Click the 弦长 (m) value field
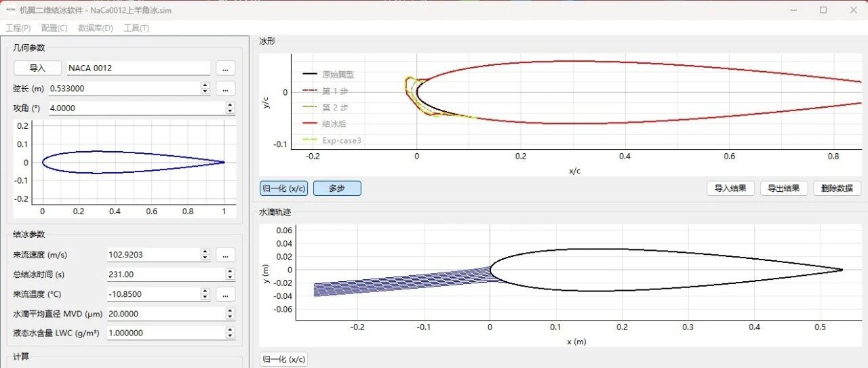This screenshot has height=368, width=868. click(x=124, y=88)
